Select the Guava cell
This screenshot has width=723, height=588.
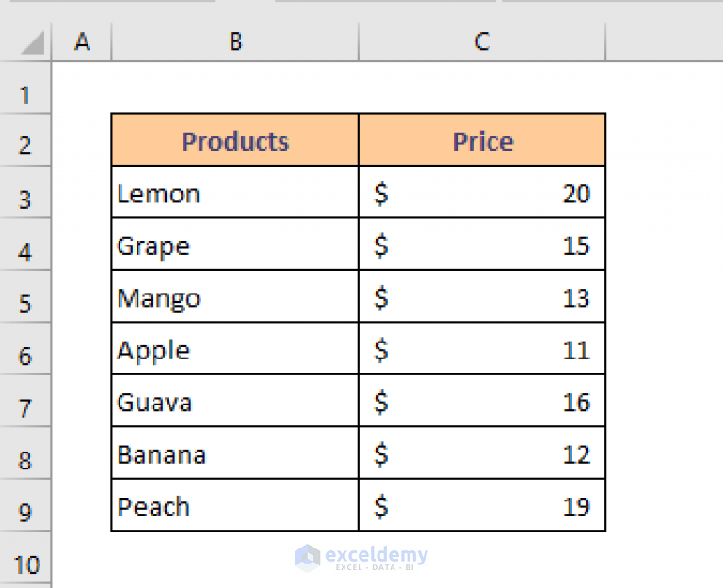235,401
